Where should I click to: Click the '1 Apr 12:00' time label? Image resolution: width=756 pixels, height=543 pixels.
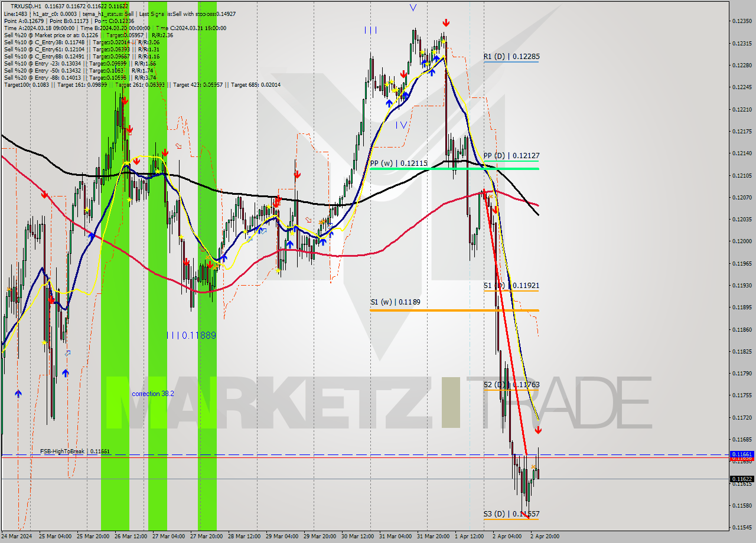coord(470,537)
